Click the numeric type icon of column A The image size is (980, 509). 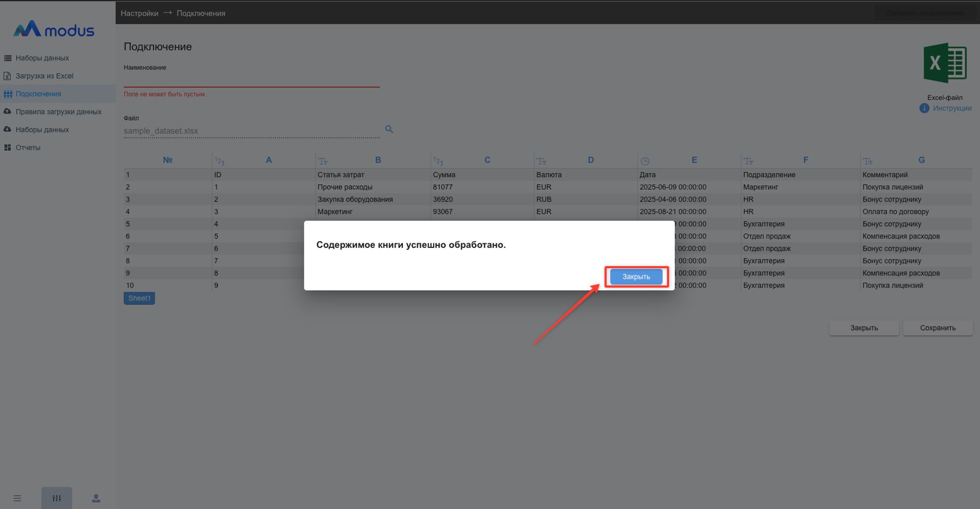(219, 161)
